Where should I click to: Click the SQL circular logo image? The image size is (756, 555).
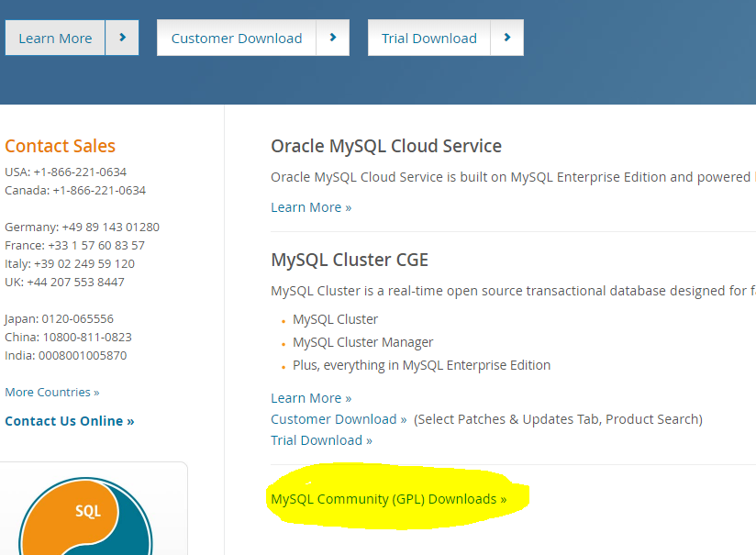pyautogui.click(x=86, y=516)
